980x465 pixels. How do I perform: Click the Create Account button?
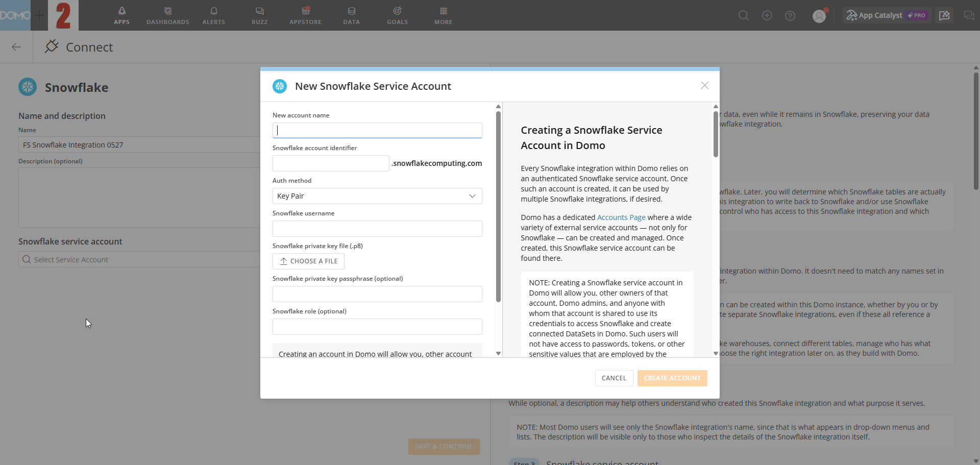coord(672,378)
